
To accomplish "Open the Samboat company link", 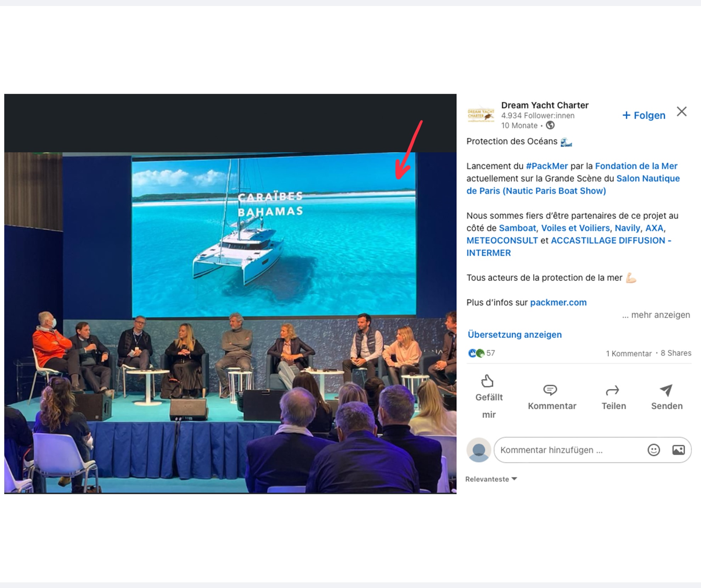I will [517, 228].
